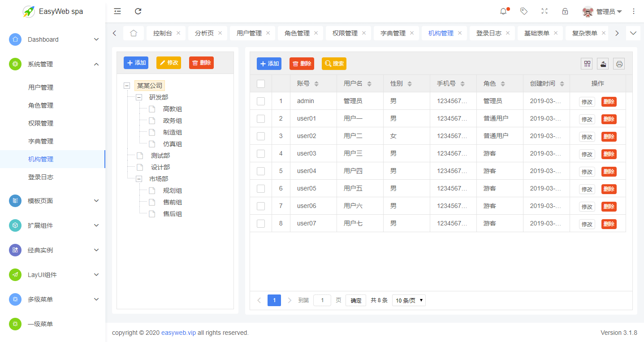
Task: Open the 10 条/页 page size dropdown
Action: pos(409,300)
